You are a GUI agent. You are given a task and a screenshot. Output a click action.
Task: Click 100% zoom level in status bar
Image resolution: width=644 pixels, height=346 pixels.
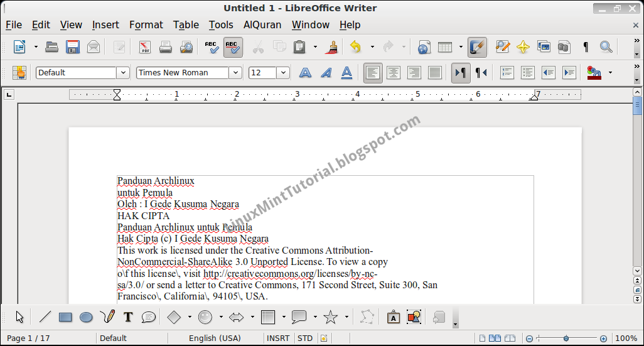click(x=626, y=338)
